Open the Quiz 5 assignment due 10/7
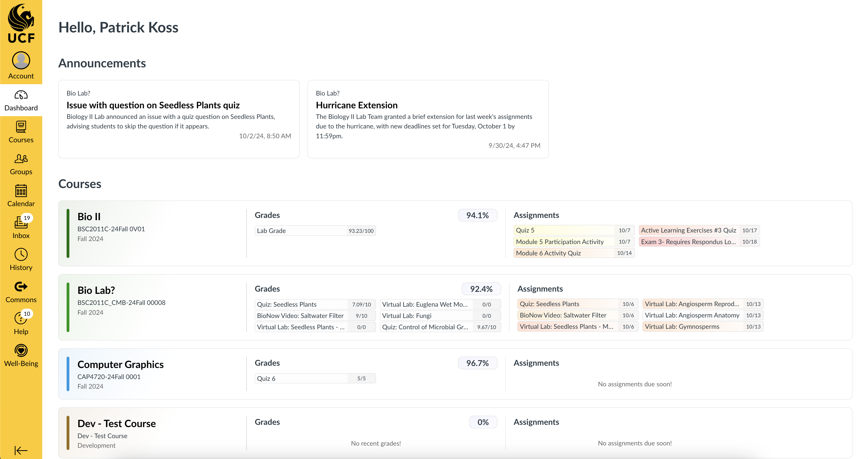 [x=573, y=230]
